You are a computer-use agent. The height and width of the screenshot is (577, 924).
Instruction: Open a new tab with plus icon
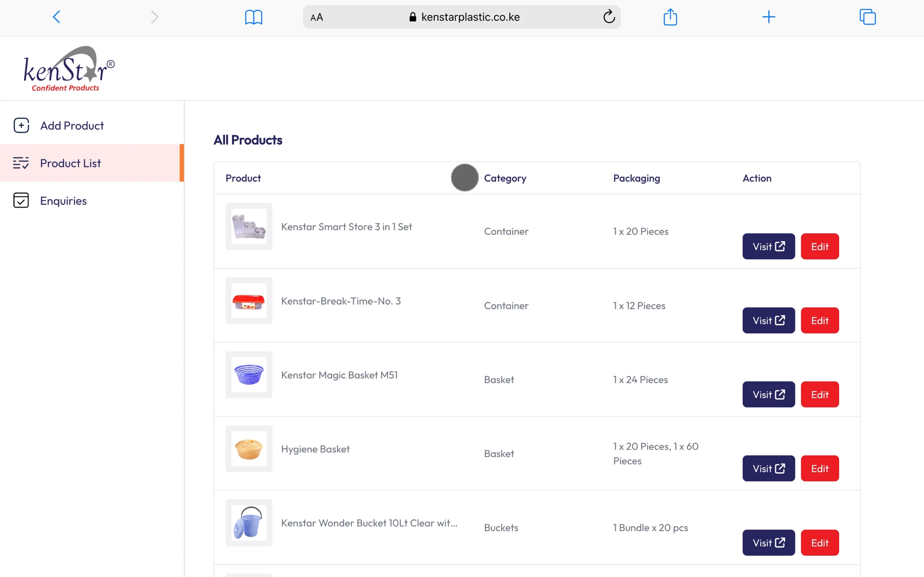click(768, 17)
